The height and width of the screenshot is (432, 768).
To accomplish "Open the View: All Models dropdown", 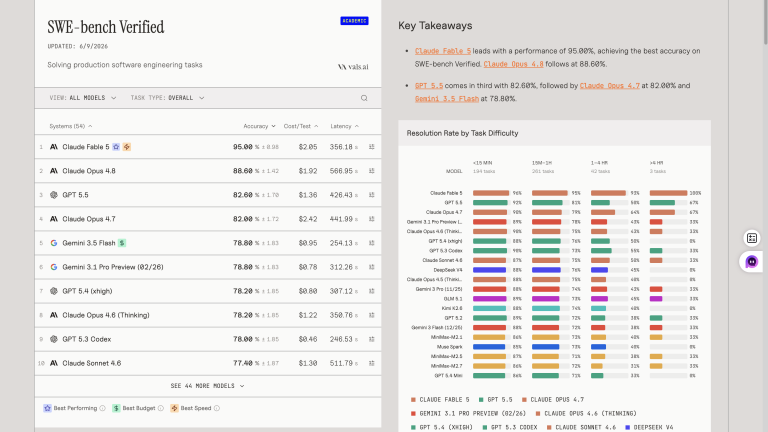I will [x=83, y=98].
